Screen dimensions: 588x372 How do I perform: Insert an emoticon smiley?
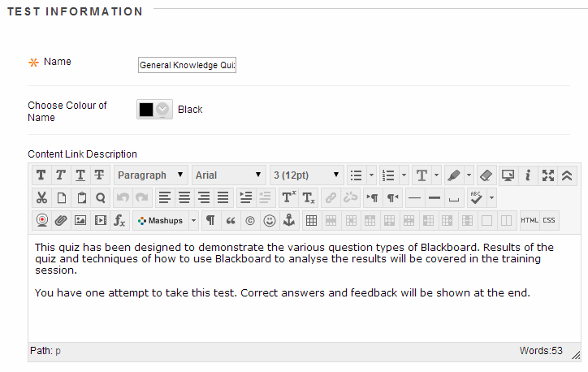(269, 220)
